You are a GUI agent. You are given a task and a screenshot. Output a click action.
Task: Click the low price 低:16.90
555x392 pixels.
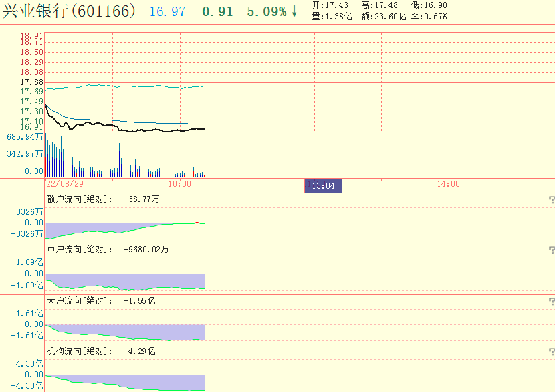click(429, 5)
